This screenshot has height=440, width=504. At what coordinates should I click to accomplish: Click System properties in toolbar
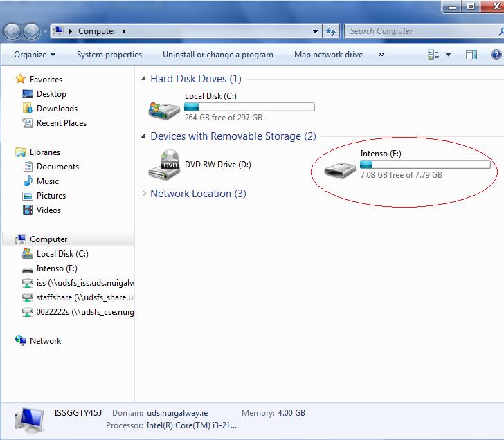tap(109, 55)
